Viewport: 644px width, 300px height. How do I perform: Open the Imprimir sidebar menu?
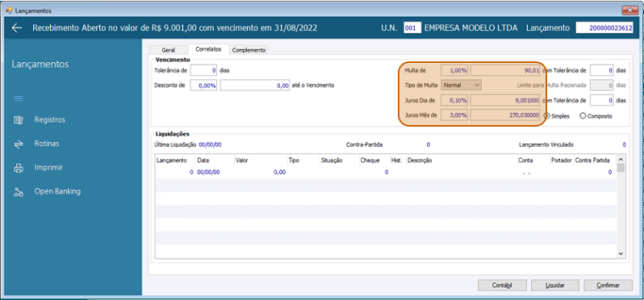click(x=48, y=168)
